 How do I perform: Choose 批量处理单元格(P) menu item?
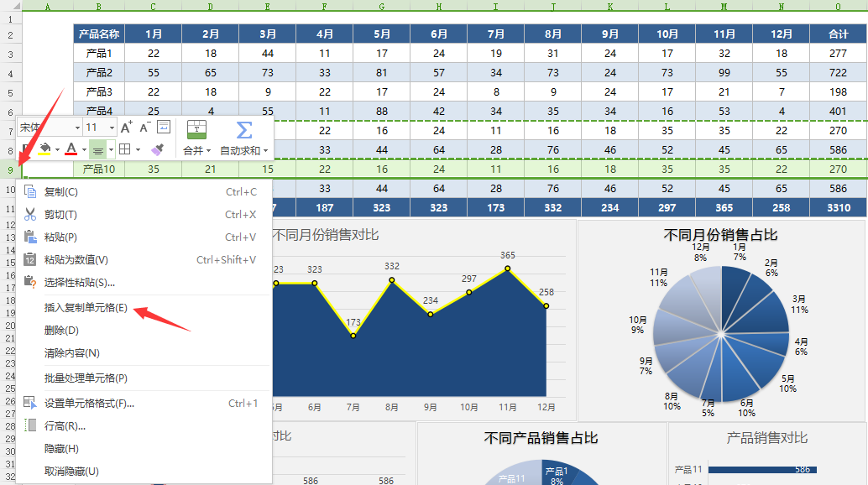coord(144,378)
